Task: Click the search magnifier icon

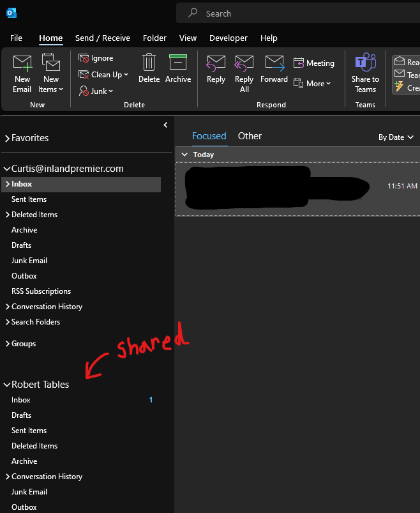Action: [193, 13]
